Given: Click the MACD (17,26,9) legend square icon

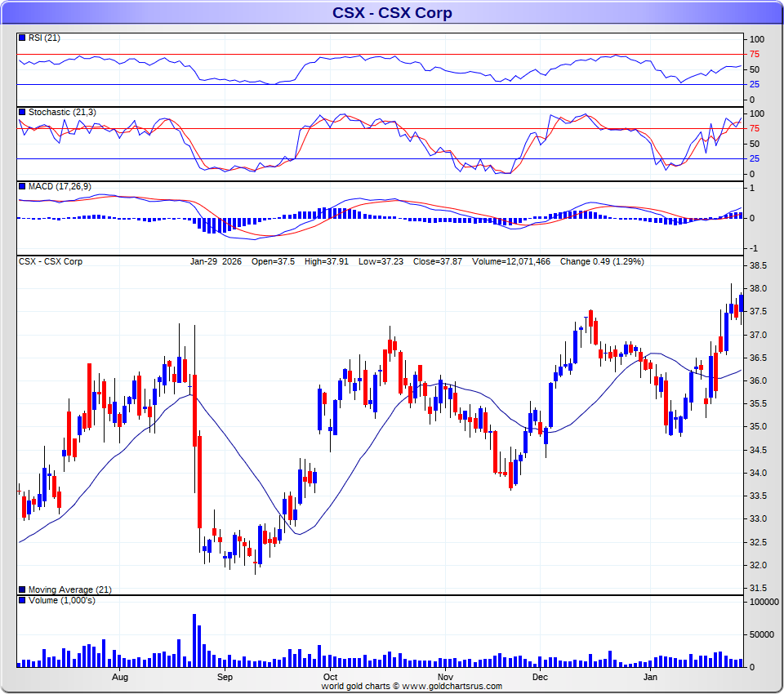Looking at the screenshot, I should 22,186.
